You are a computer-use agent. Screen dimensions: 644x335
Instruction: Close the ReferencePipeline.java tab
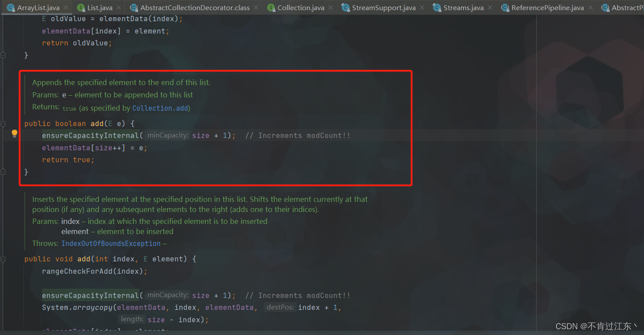coord(591,7)
